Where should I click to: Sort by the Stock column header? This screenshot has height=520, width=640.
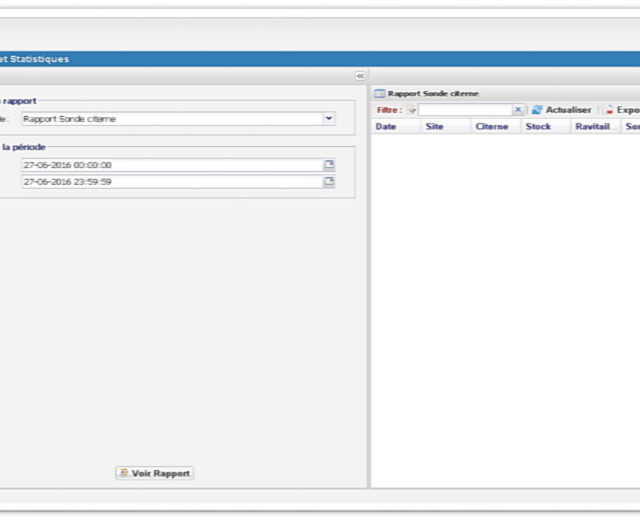point(538,127)
